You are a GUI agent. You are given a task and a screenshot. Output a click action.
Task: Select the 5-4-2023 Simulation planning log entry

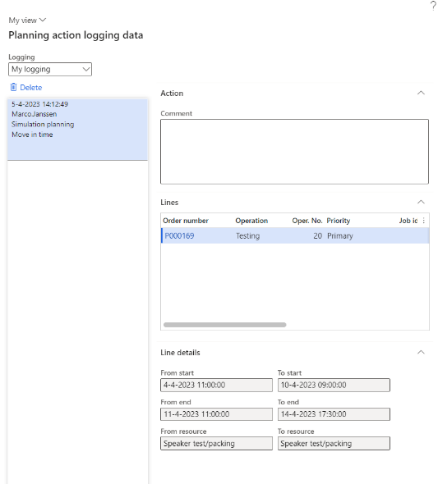coord(78,129)
